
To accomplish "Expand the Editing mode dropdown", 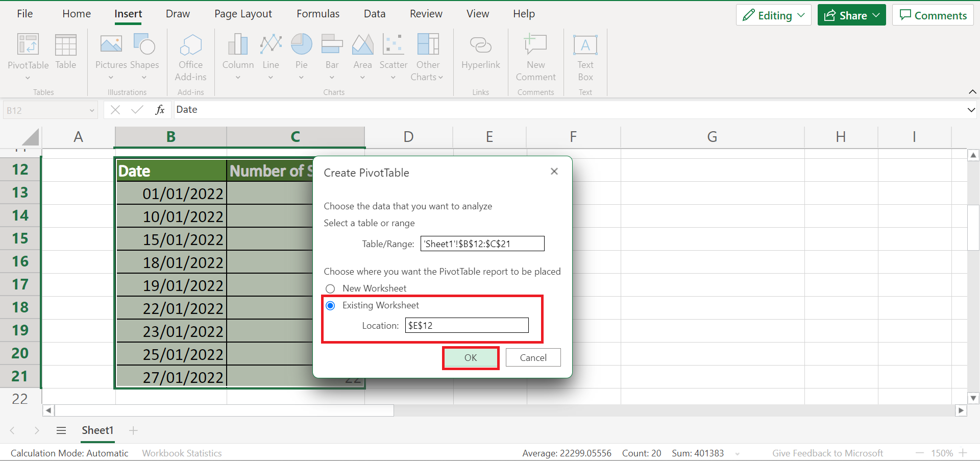I will coord(773,15).
